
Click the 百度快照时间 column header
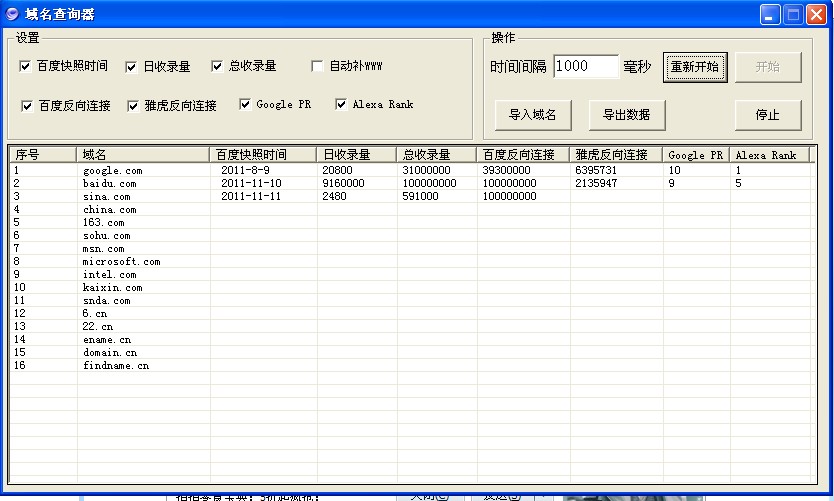[x=263, y=155]
